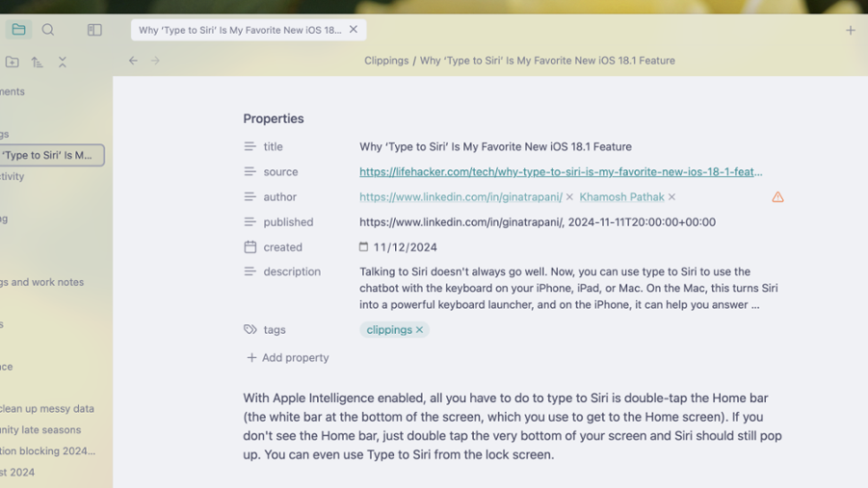The image size is (868, 488).
Task: Click the Add property button
Action: (287, 357)
